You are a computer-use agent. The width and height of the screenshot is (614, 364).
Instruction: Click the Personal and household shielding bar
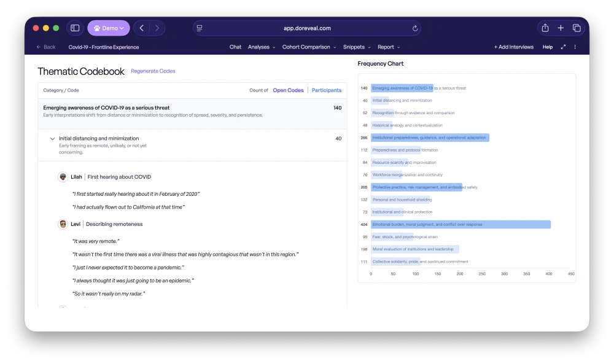(400, 199)
